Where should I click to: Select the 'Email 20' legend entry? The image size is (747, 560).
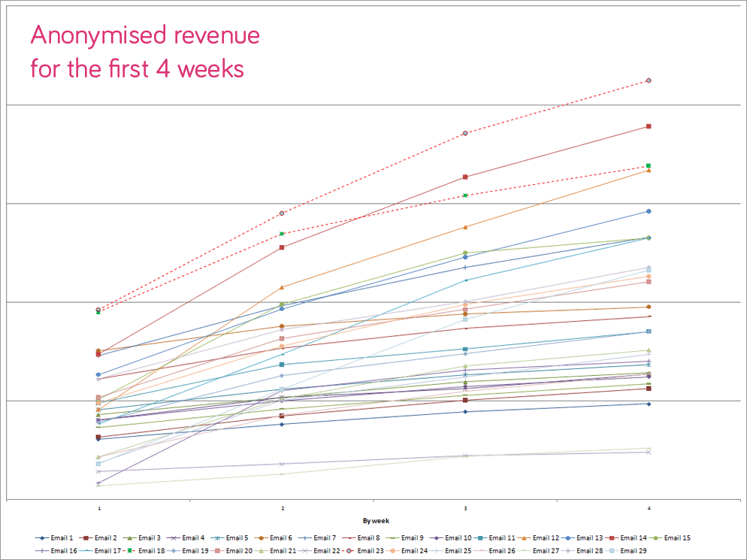pos(231,550)
